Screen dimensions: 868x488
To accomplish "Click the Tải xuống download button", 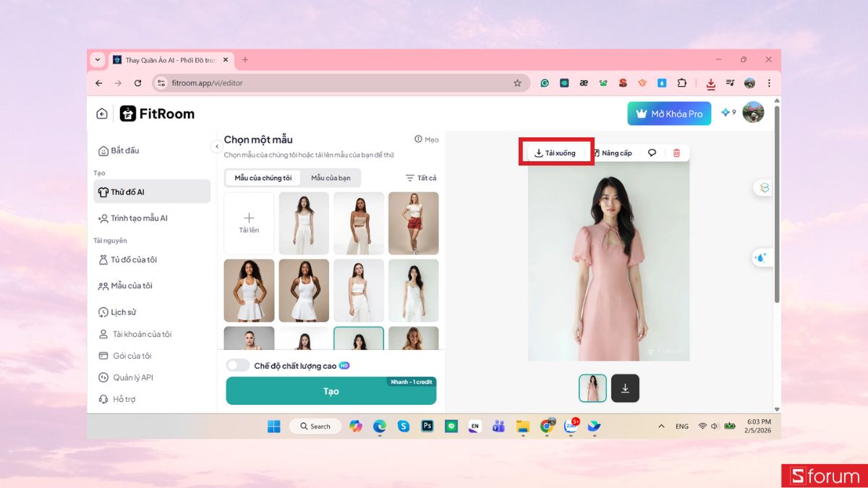I will tap(555, 153).
